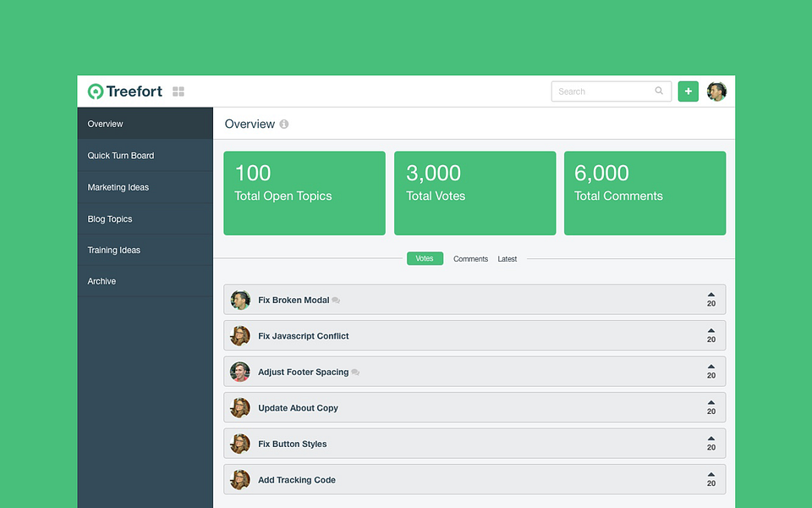Open the Fix Javascript Conflict topic

[x=475, y=335]
